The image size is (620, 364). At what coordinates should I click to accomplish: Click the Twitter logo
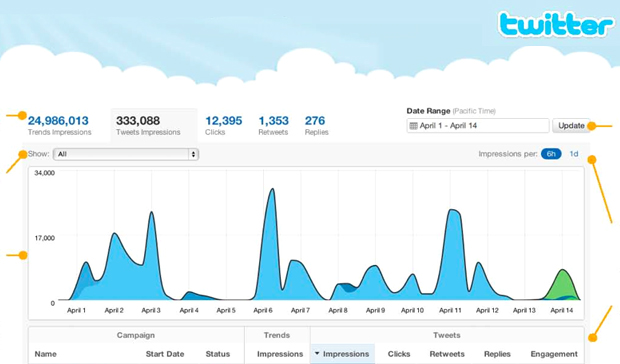[556, 25]
